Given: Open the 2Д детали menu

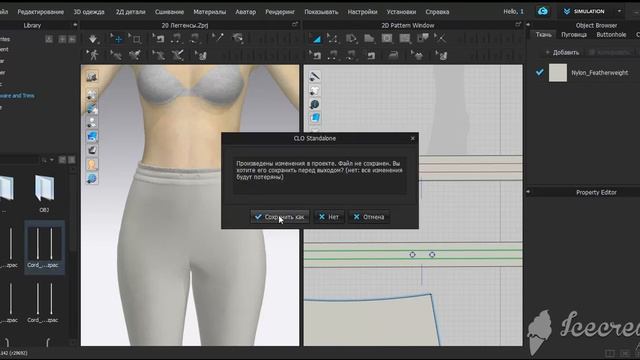Looking at the screenshot, I should click(x=130, y=12).
